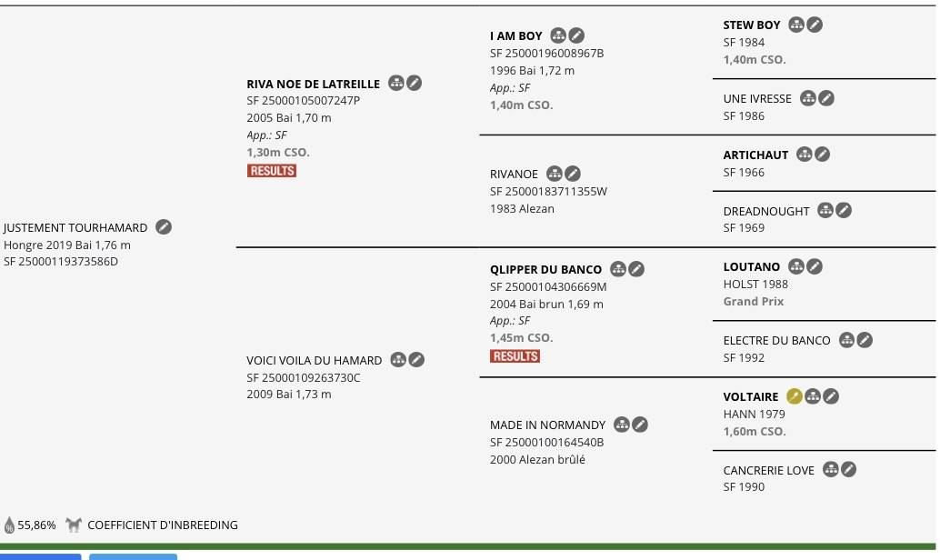Edit MADE IN NORMANDY via pencil icon

tap(640, 425)
